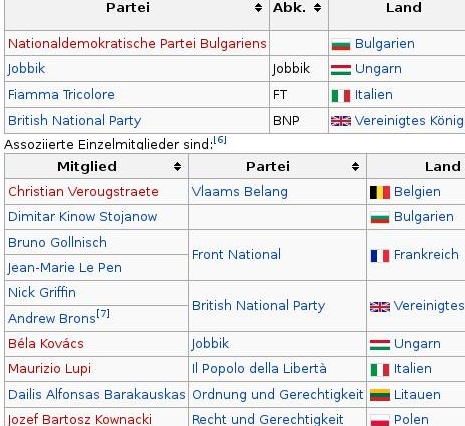The height and width of the screenshot is (426, 465).
Task: Open footnote 7 beside Andrew Brons
Action: click(103, 313)
